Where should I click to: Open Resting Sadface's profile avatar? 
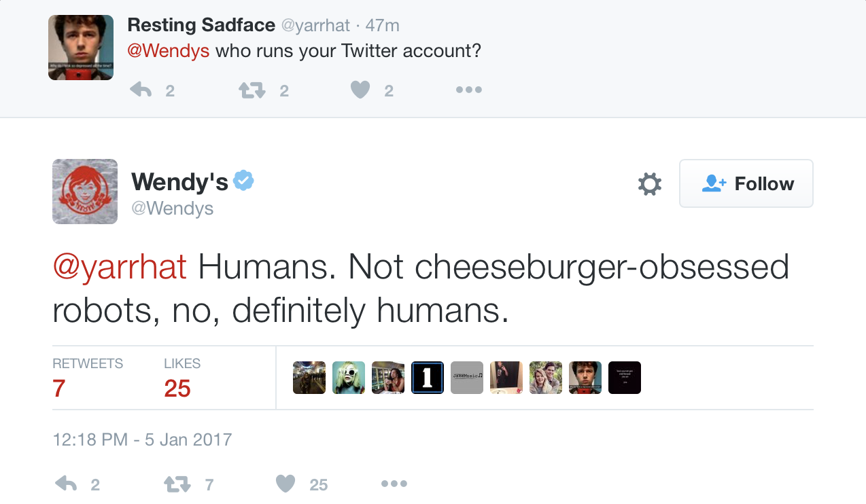point(80,48)
